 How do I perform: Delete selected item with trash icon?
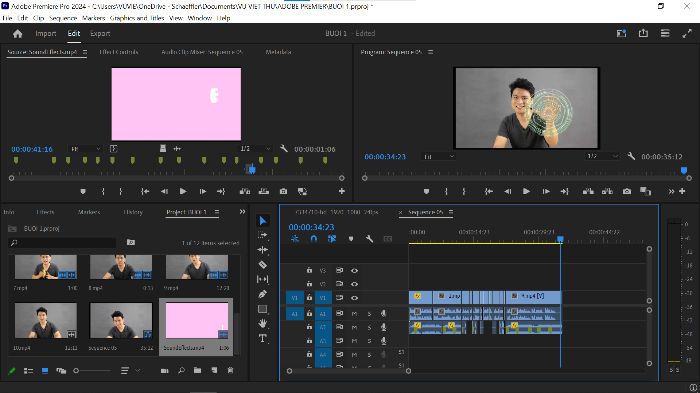[230, 370]
